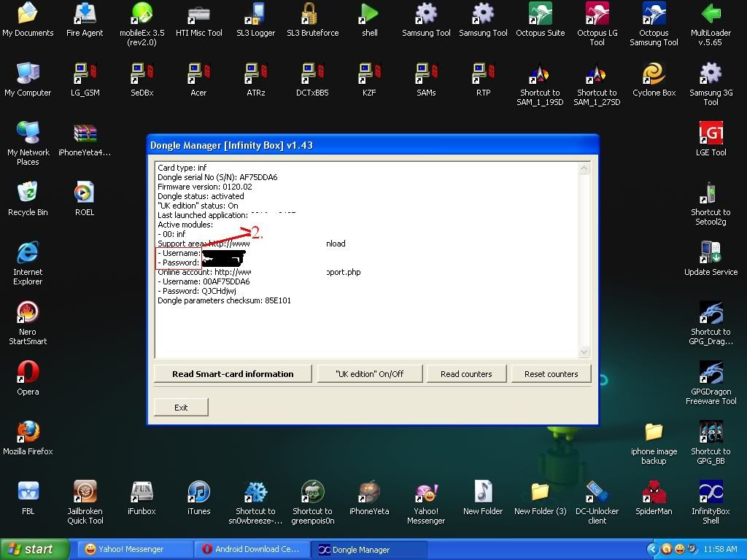
Task: Open the iTunes desktop shortcut
Action: click(198, 498)
